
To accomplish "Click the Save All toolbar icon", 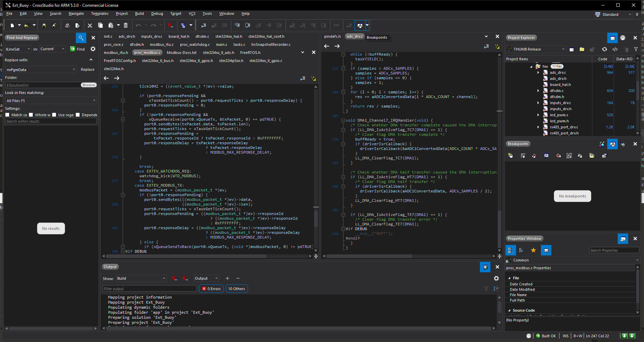I will coord(54,25).
